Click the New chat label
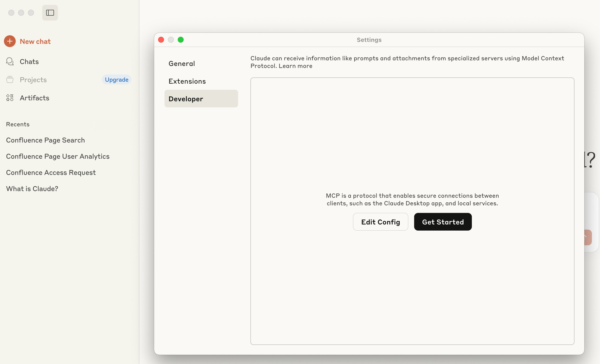The image size is (600, 364). pyautogui.click(x=35, y=41)
